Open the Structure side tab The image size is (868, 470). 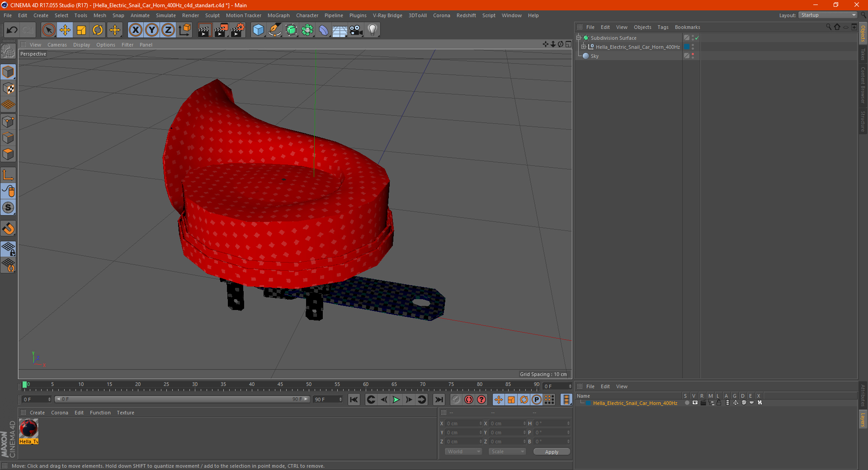tap(863, 121)
